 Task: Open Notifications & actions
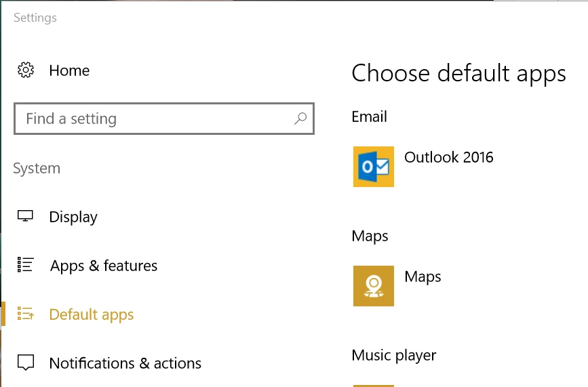click(125, 363)
